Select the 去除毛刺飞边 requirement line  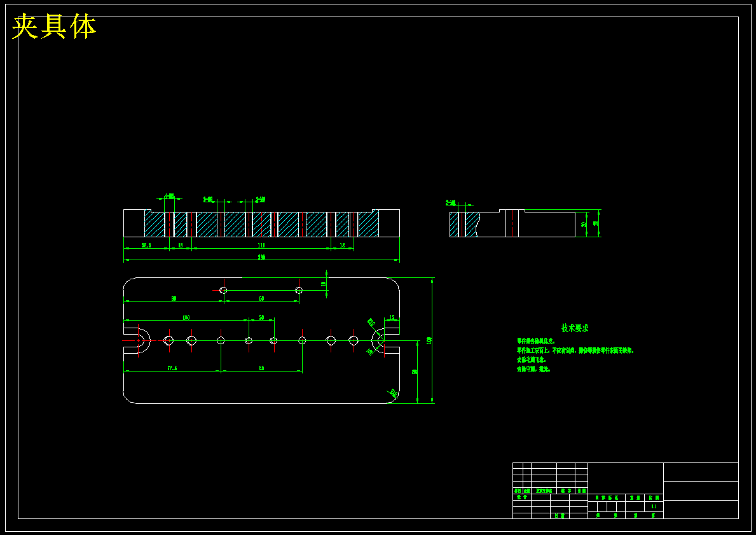pyautogui.click(x=530, y=359)
